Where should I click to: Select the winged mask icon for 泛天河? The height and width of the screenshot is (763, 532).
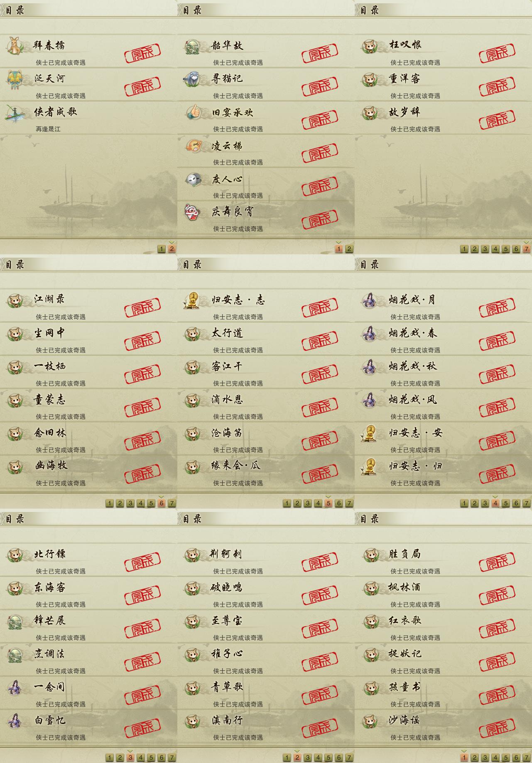pos(15,79)
